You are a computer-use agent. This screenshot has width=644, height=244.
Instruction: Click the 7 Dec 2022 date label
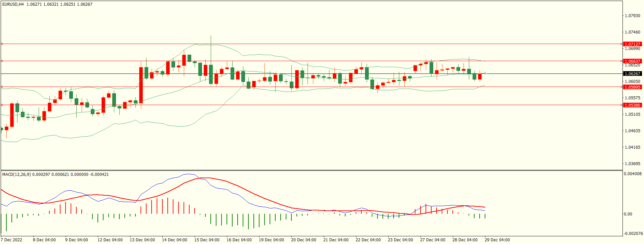click(11, 240)
